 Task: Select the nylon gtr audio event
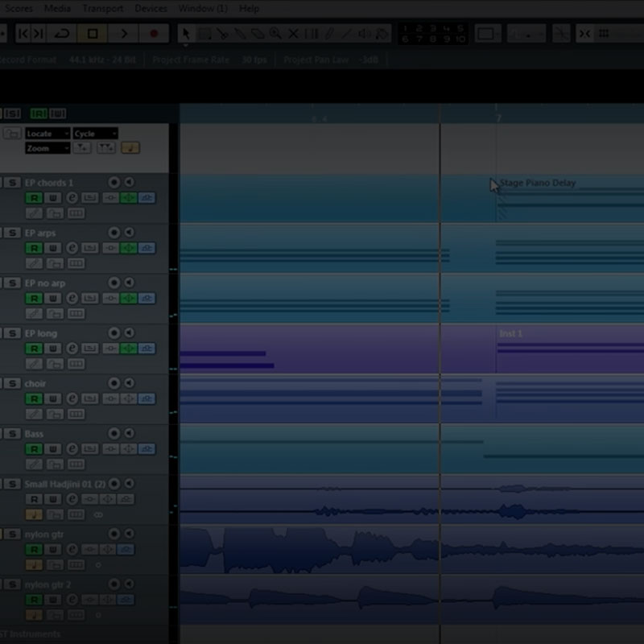[x=412, y=551]
